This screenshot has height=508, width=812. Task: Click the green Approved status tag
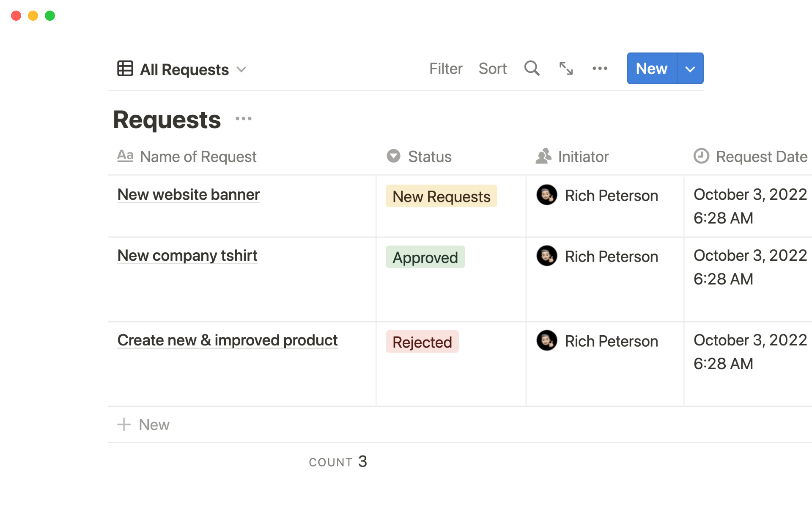425,257
